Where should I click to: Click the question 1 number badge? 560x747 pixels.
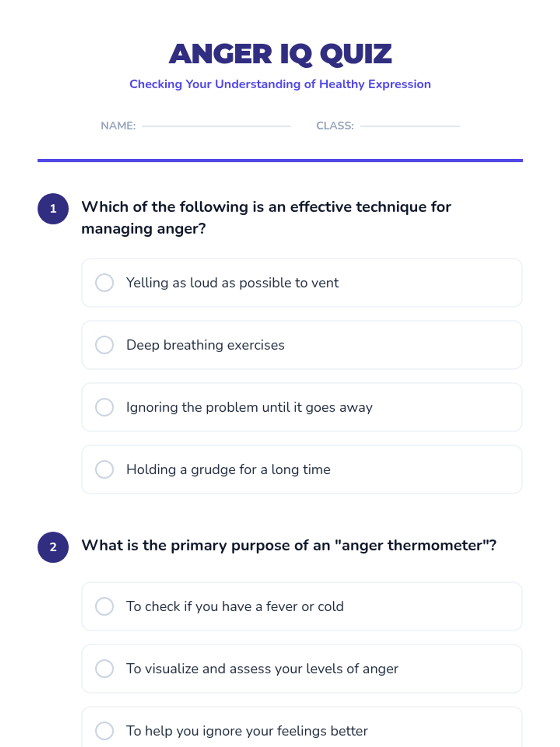[x=53, y=209]
